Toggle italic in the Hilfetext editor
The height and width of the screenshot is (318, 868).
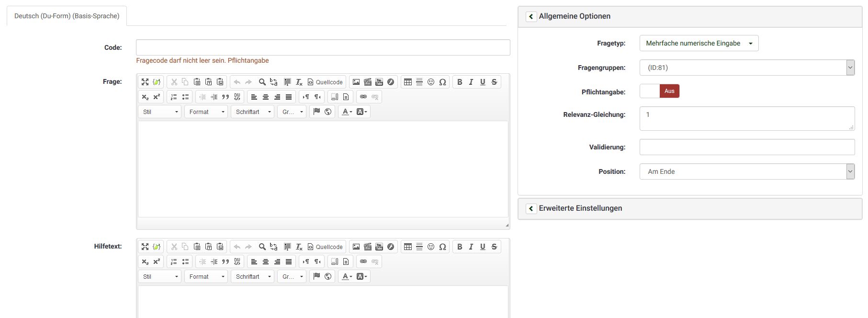point(471,247)
